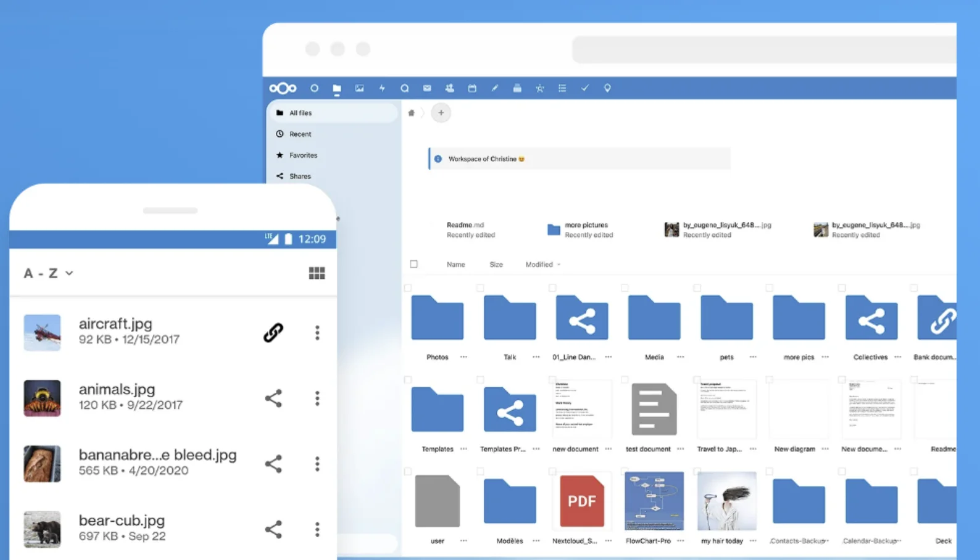Click the share icon on animals.jpg

coord(273,398)
